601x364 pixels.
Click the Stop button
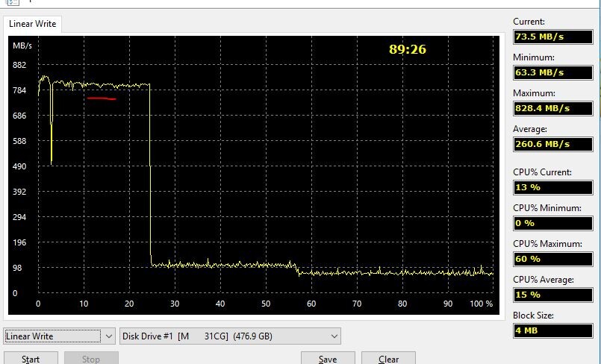[x=90, y=358]
